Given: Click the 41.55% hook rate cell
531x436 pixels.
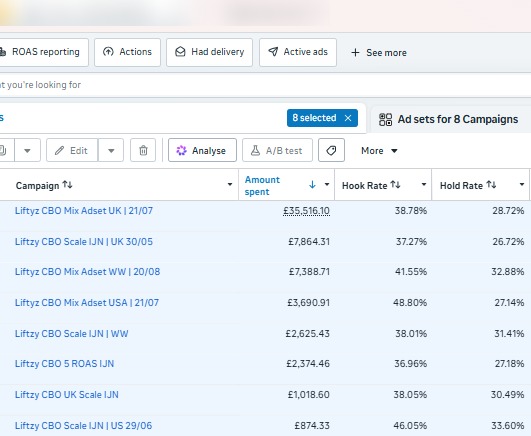Looking at the screenshot, I should coord(411,272).
